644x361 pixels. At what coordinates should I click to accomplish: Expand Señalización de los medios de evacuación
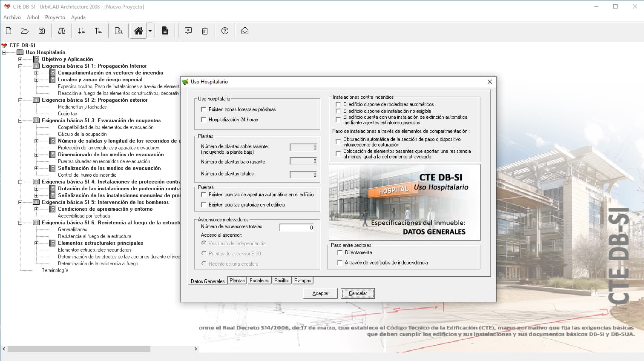click(36, 168)
